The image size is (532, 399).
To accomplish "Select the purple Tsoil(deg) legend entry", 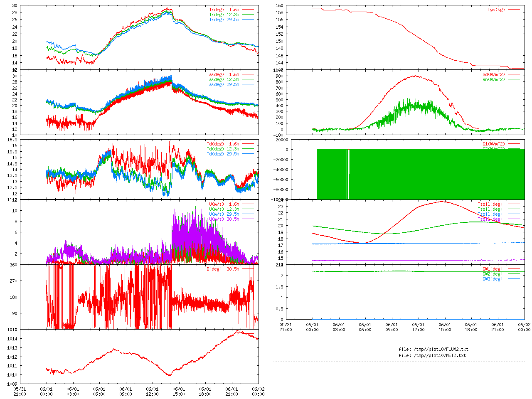I will 490,219.
